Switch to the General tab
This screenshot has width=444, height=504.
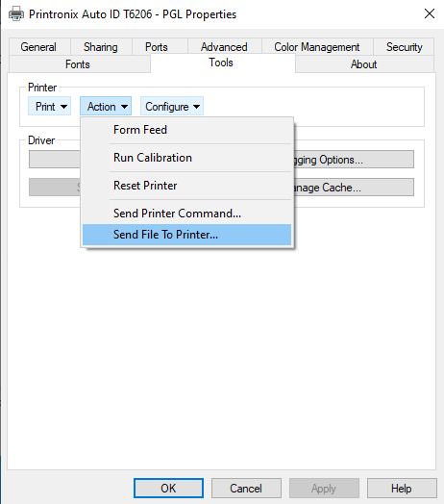click(38, 47)
